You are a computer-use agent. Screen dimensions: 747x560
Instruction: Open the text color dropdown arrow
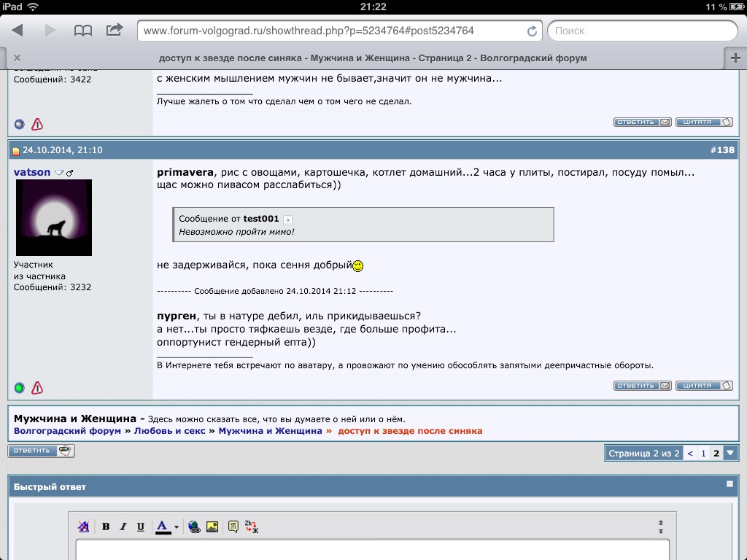pyautogui.click(x=177, y=527)
